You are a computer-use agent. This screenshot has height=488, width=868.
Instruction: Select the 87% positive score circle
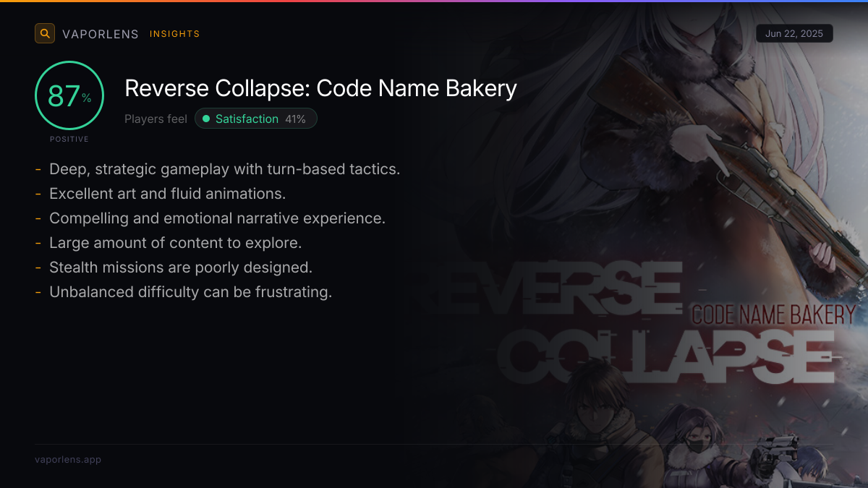pos(69,95)
